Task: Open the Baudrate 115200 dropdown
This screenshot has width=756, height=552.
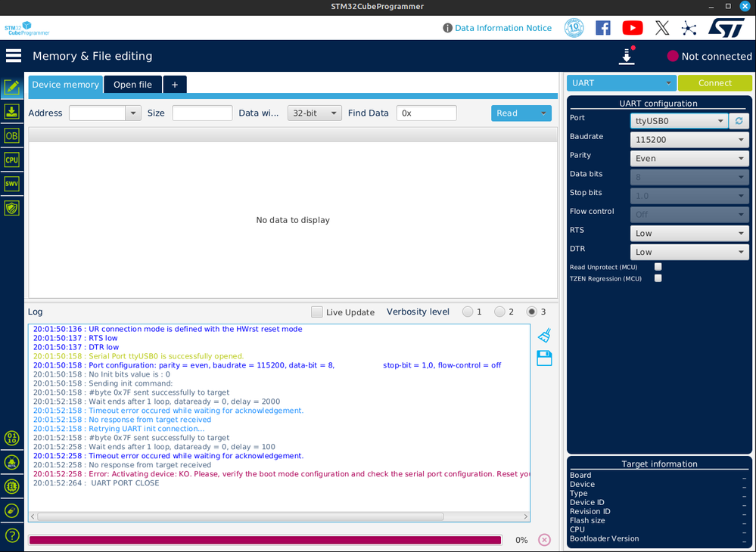Action: click(689, 140)
